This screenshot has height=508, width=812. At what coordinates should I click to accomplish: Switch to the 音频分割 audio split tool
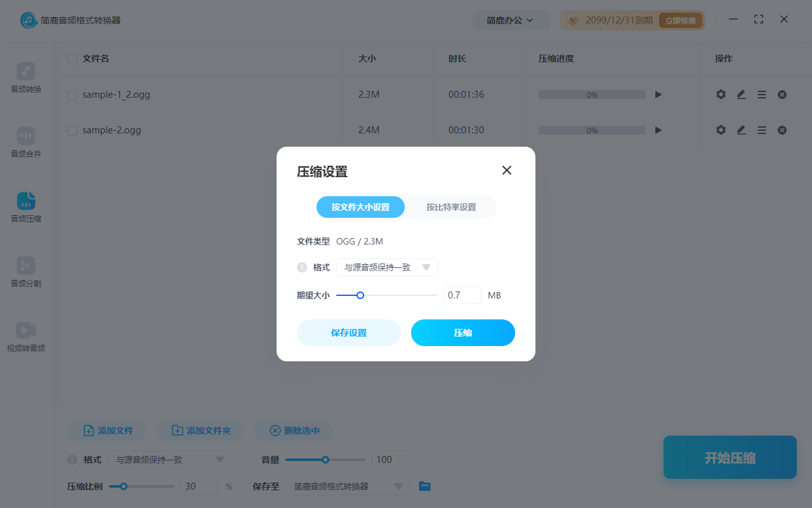(25, 270)
